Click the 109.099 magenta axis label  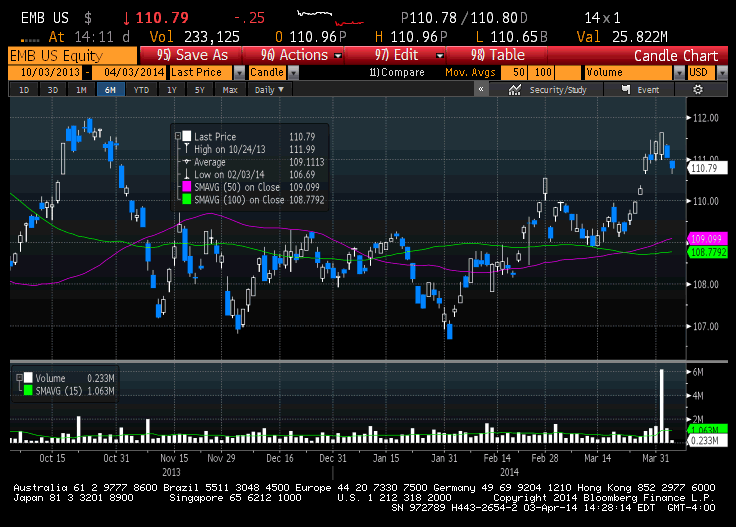click(x=707, y=238)
